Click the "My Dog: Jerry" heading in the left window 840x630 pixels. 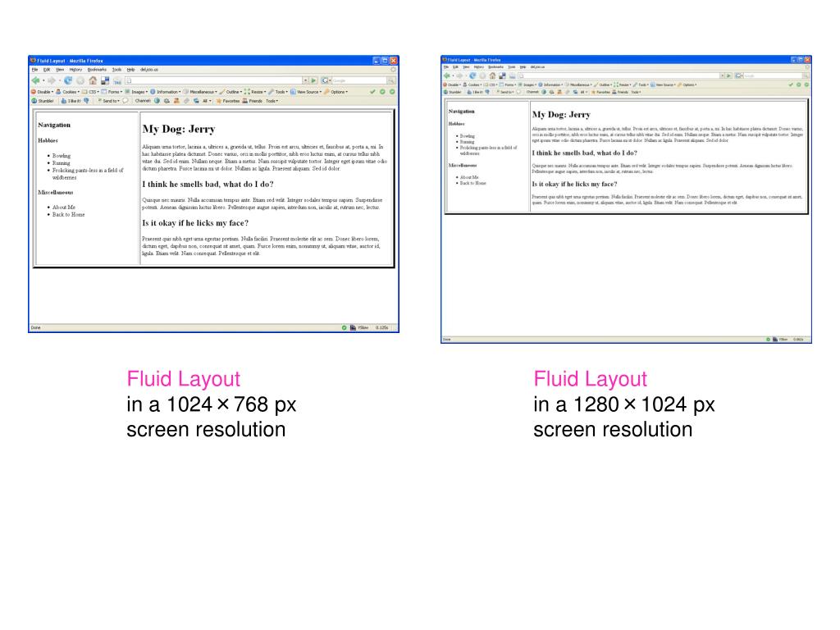179,129
